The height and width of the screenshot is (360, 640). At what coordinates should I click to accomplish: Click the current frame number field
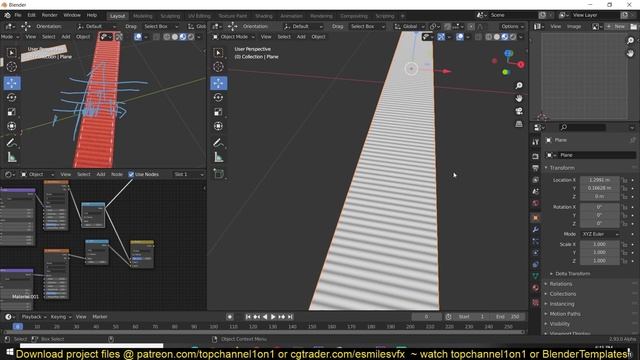(426, 317)
